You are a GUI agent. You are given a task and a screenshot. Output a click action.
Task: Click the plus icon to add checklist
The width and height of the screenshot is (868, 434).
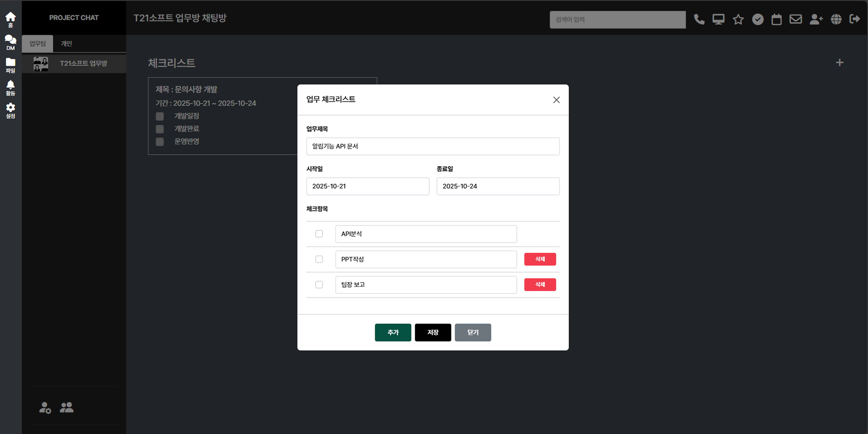click(x=839, y=63)
